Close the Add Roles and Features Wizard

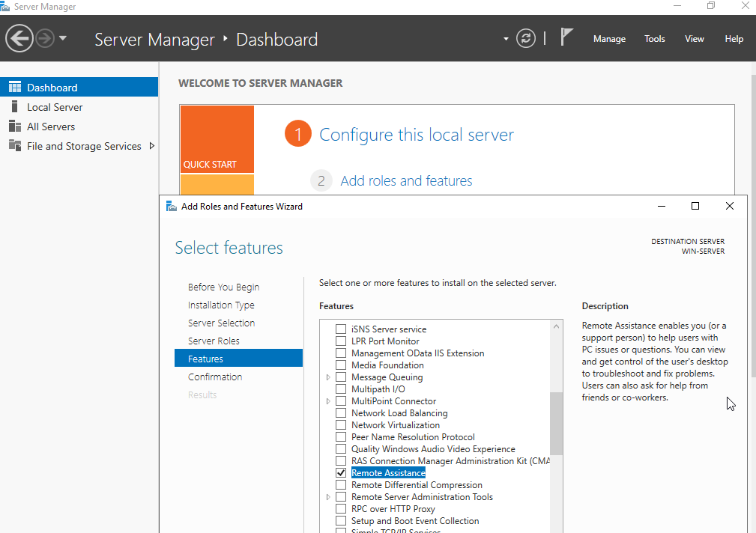click(730, 207)
